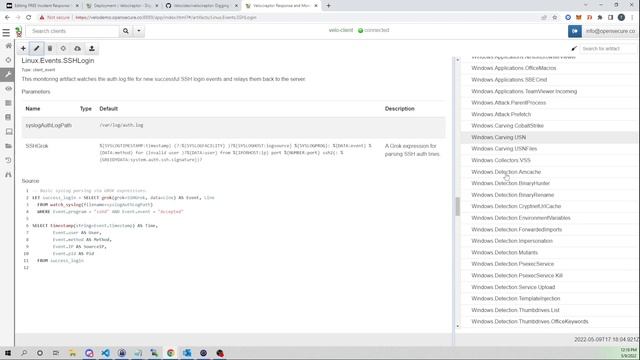Screen dimensions: 640x360
Task: Click the logout button beside user email
Action: click(575, 31)
